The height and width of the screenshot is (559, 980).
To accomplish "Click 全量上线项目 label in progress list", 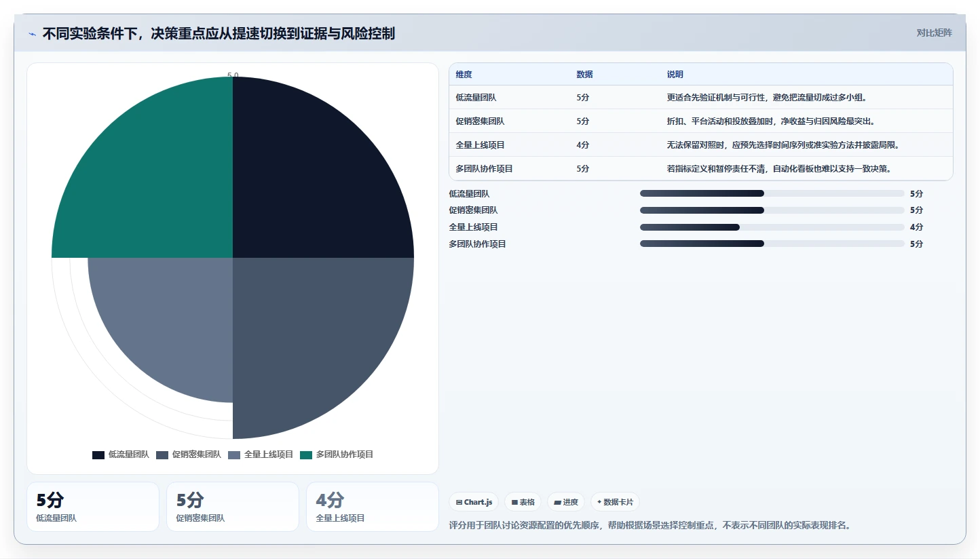I will (x=473, y=227).
